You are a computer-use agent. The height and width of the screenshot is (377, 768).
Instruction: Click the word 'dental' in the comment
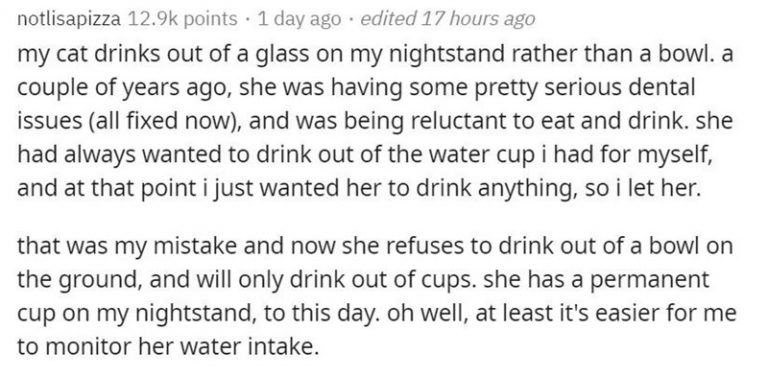pyautogui.click(x=667, y=87)
